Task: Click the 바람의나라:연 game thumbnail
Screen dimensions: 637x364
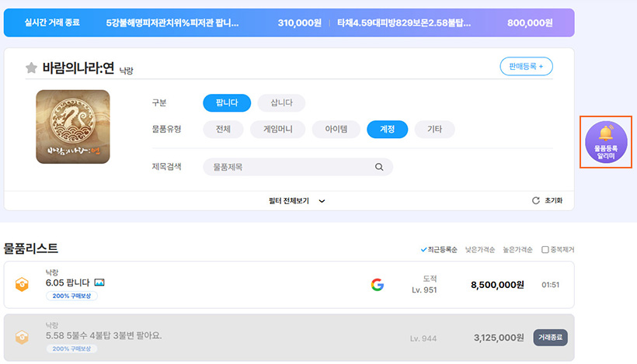Action: click(73, 127)
